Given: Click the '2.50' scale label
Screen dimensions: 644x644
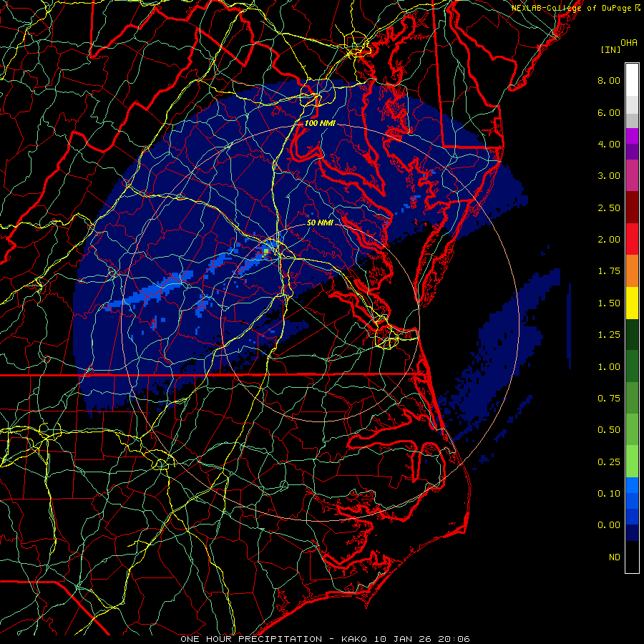Looking at the screenshot, I should [x=609, y=208].
